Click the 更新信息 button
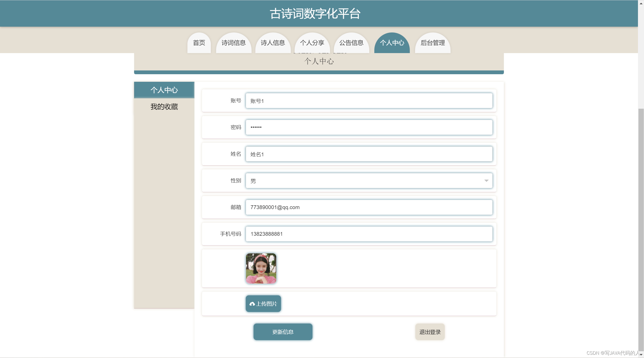 tap(283, 332)
